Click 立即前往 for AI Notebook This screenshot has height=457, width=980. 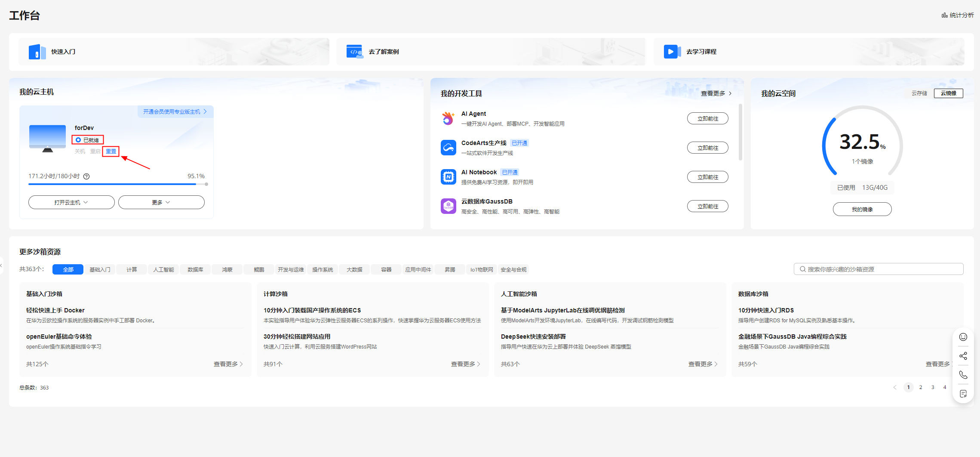707,177
